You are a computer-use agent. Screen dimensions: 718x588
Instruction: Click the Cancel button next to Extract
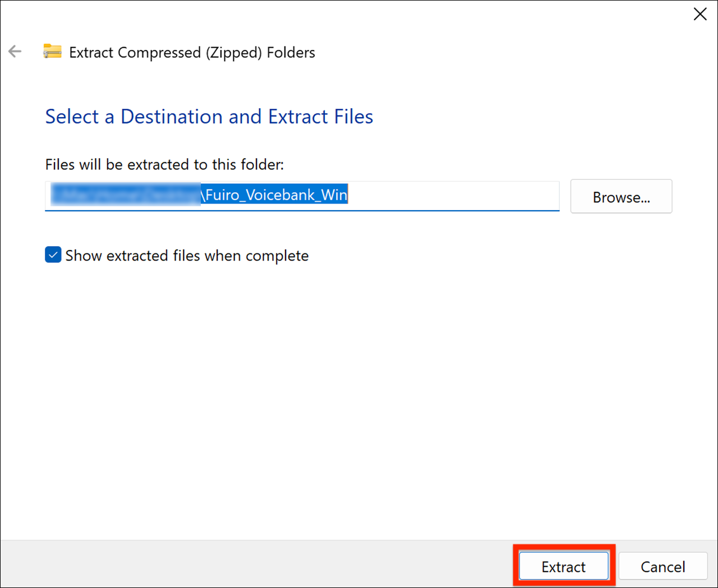pos(663,566)
